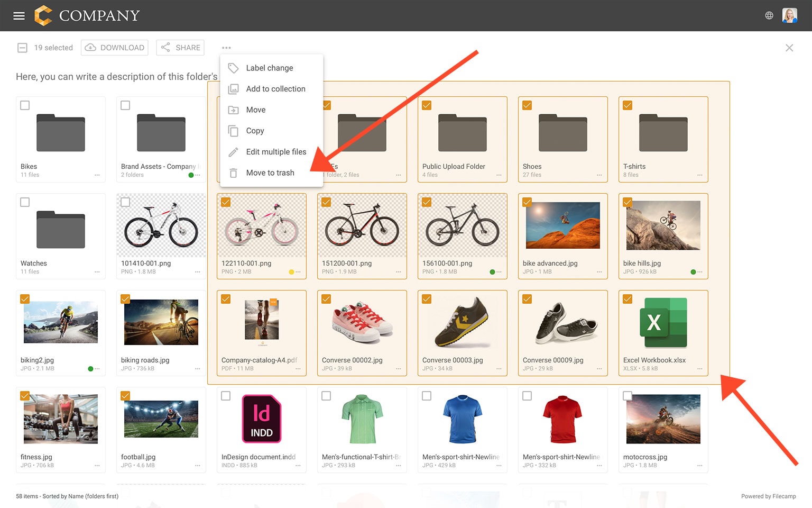Click the folder description text
812x508 pixels.
pos(117,77)
